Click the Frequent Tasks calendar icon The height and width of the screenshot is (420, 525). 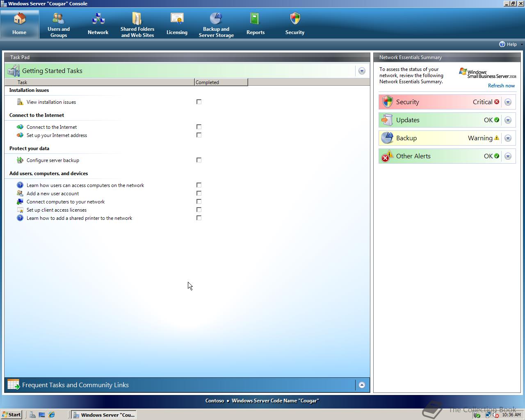pyautogui.click(x=14, y=385)
